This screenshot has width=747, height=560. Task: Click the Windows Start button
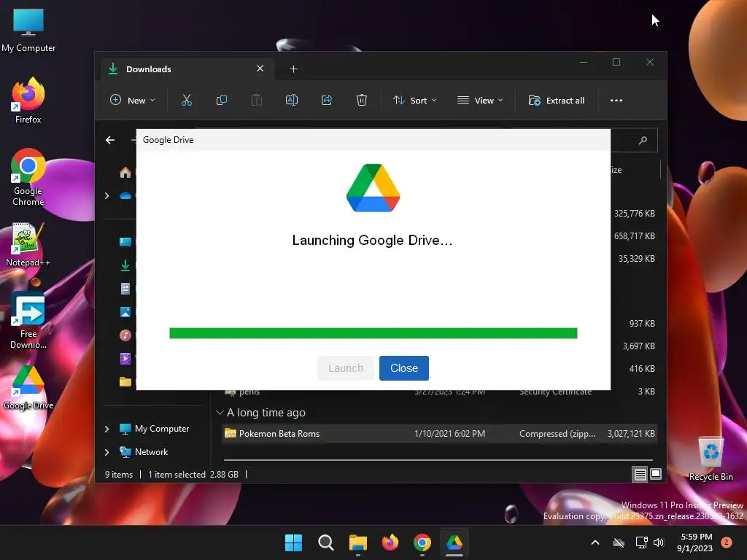(x=293, y=542)
